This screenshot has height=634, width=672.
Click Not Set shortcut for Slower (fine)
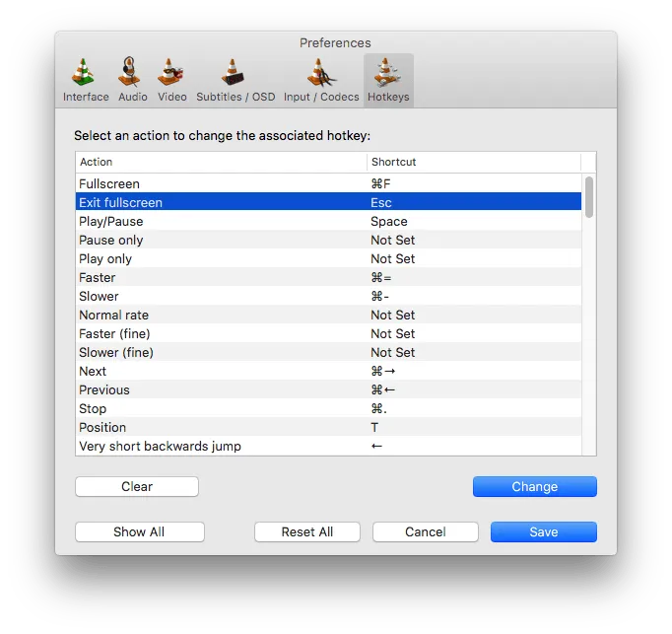[x=392, y=352]
